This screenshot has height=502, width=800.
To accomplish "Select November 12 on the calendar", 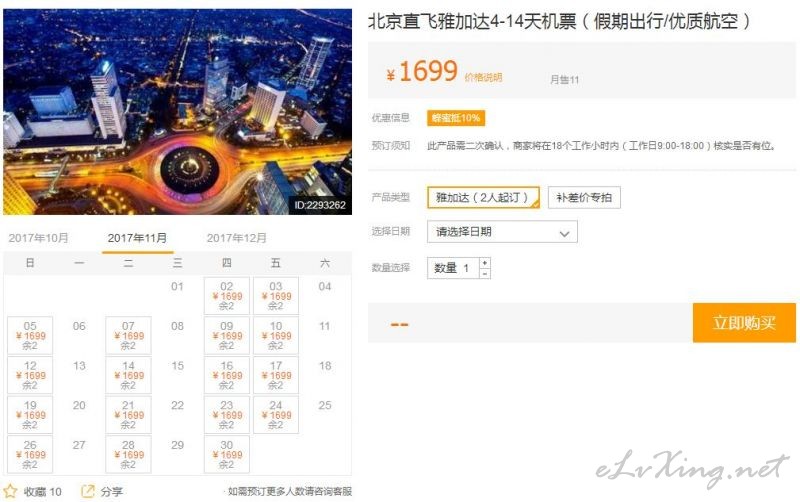I will coord(30,375).
